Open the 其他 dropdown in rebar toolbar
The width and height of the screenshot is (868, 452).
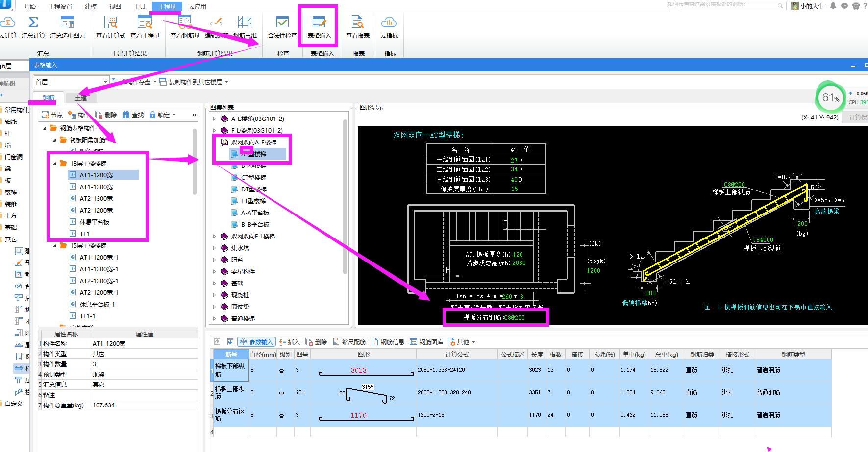coord(462,342)
